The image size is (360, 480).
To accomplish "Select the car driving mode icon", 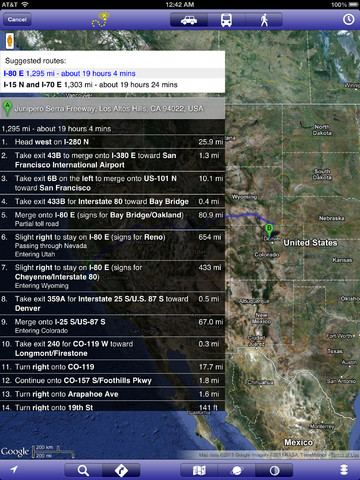I will coord(189,20).
